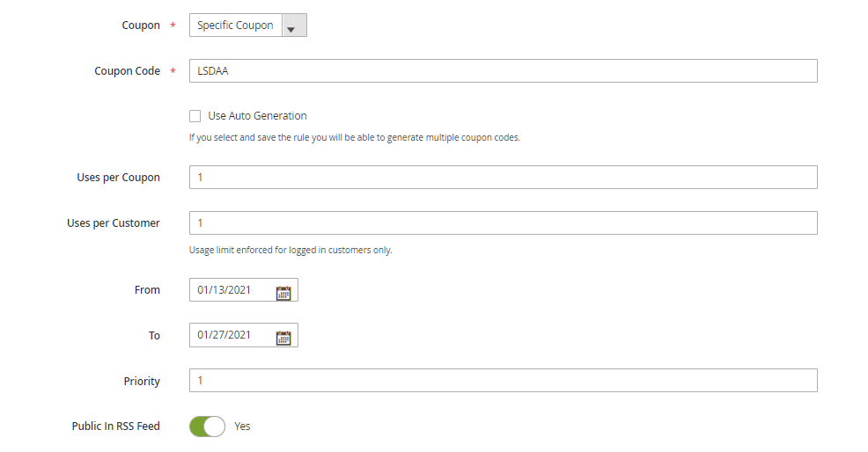Screen dimensions: 868x452
Task: Turn off the Public In RSS Feed switch
Action: [207, 426]
